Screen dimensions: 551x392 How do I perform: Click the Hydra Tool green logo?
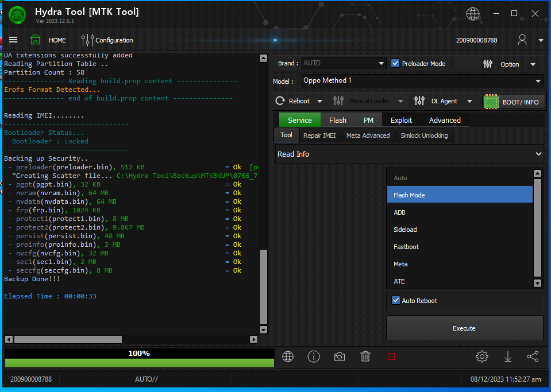point(17,15)
